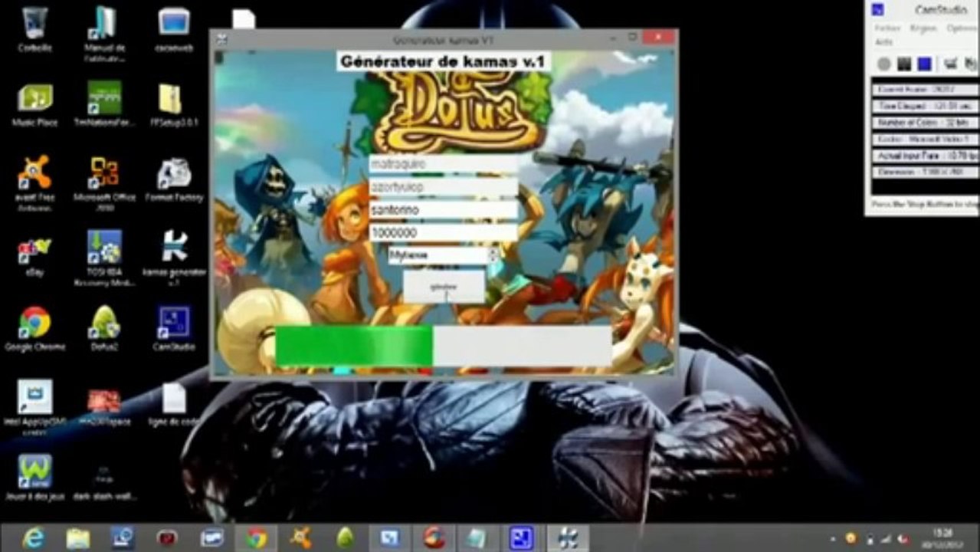Click the kamas generator icon in the taskbar
The height and width of the screenshot is (552, 980).
click(x=568, y=538)
